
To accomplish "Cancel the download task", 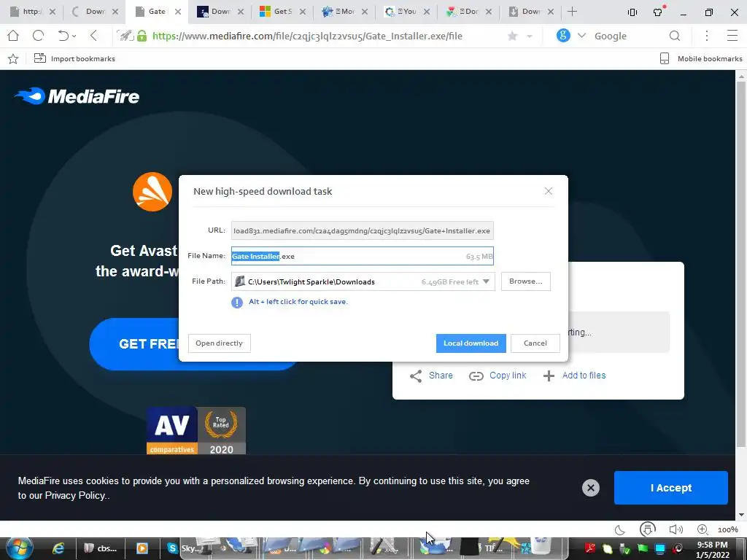I will (535, 343).
